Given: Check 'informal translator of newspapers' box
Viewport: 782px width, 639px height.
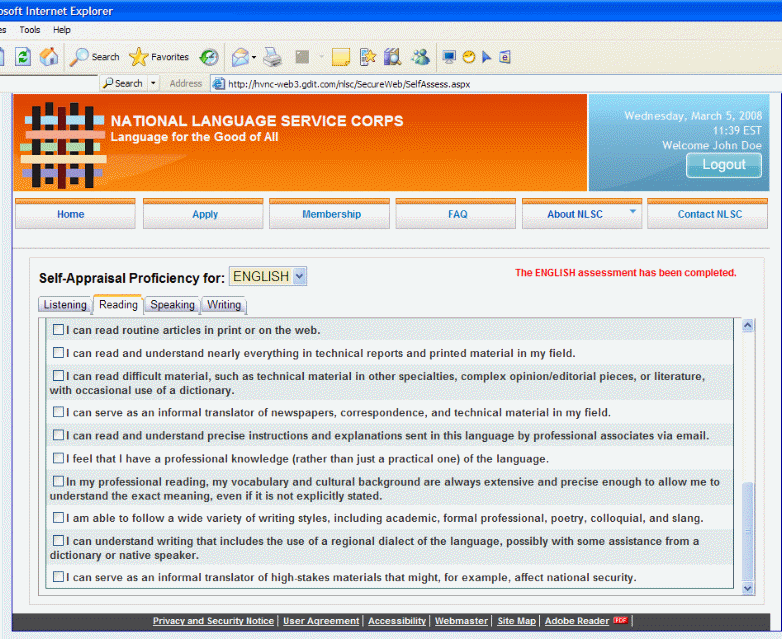Looking at the screenshot, I should click(58, 412).
